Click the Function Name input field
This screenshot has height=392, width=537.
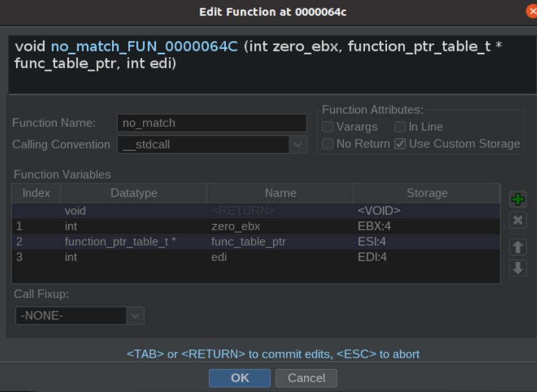(212, 123)
